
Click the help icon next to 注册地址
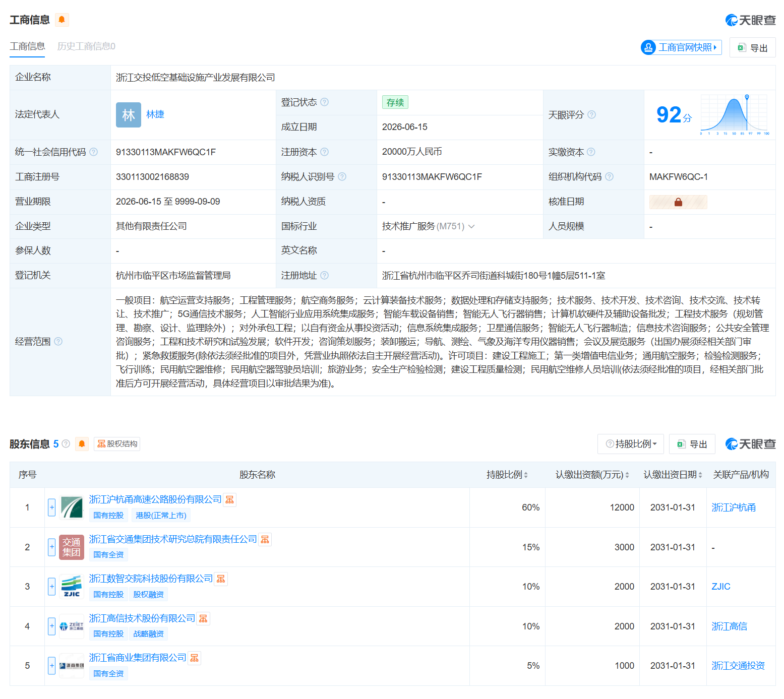click(x=325, y=275)
